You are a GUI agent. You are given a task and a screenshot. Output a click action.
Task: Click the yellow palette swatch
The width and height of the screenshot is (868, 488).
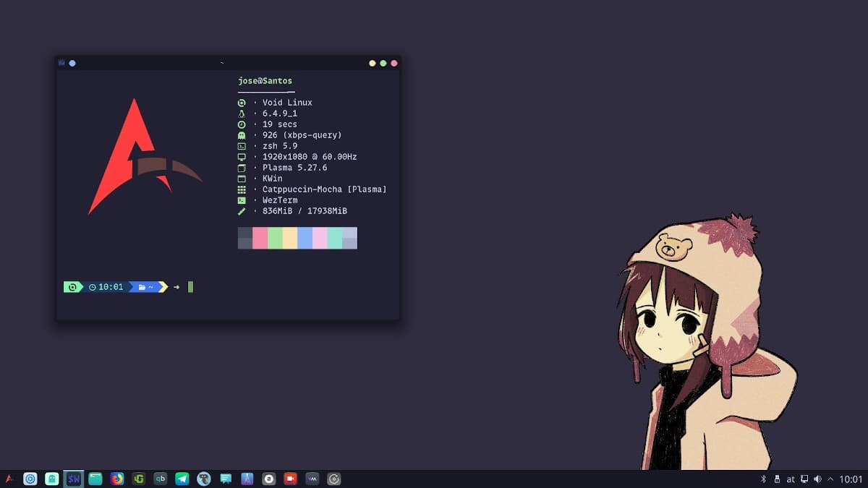pyautogui.click(x=290, y=238)
